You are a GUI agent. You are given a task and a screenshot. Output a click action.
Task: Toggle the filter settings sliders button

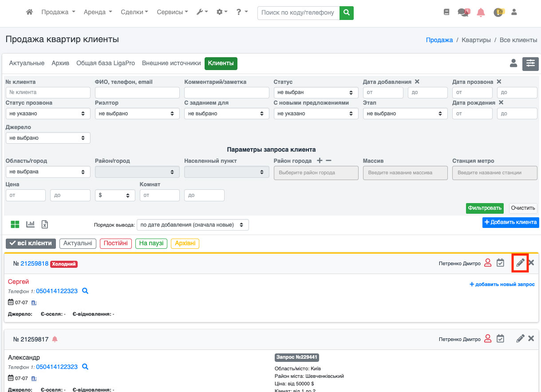(x=530, y=63)
